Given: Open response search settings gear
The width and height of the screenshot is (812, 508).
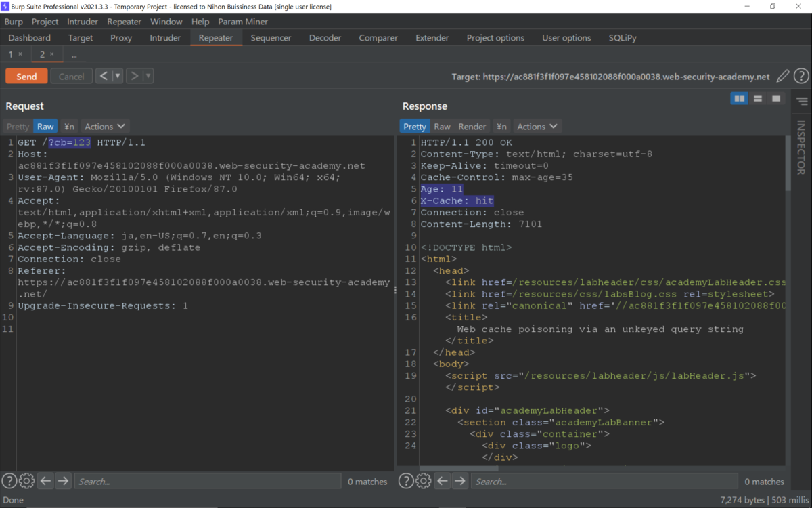Looking at the screenshot, I should [424, 481].
